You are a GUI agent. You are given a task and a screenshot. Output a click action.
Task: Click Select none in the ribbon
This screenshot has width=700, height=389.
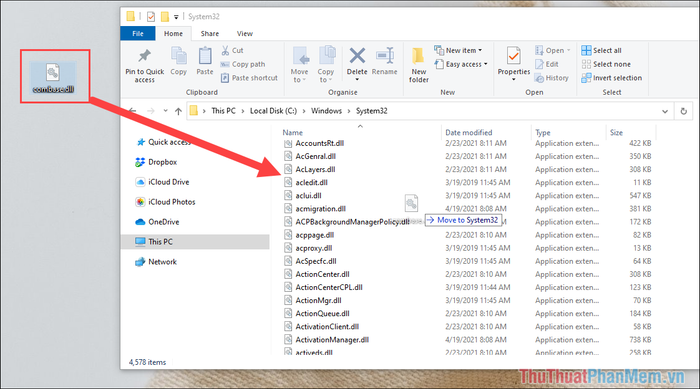coord(606,64)
